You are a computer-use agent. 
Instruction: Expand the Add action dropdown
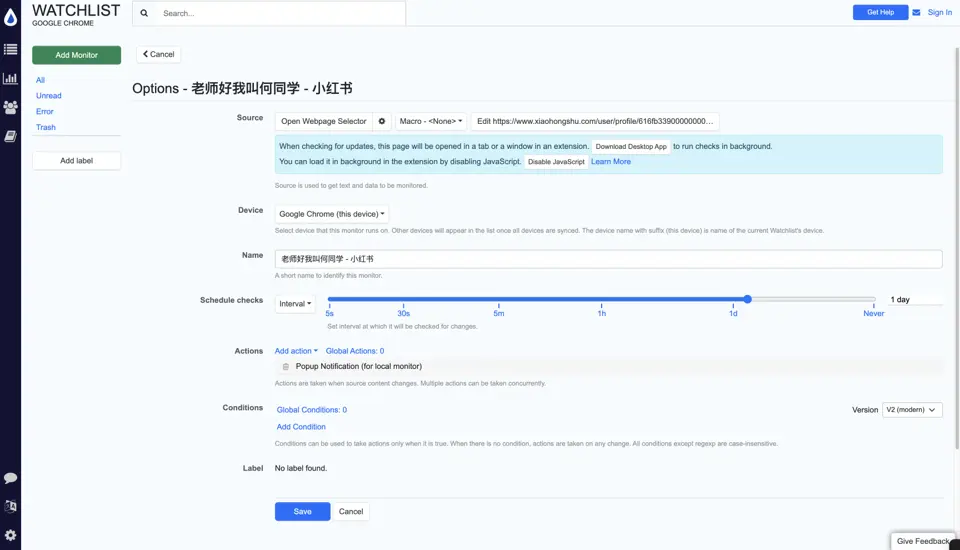coord(296,351)
